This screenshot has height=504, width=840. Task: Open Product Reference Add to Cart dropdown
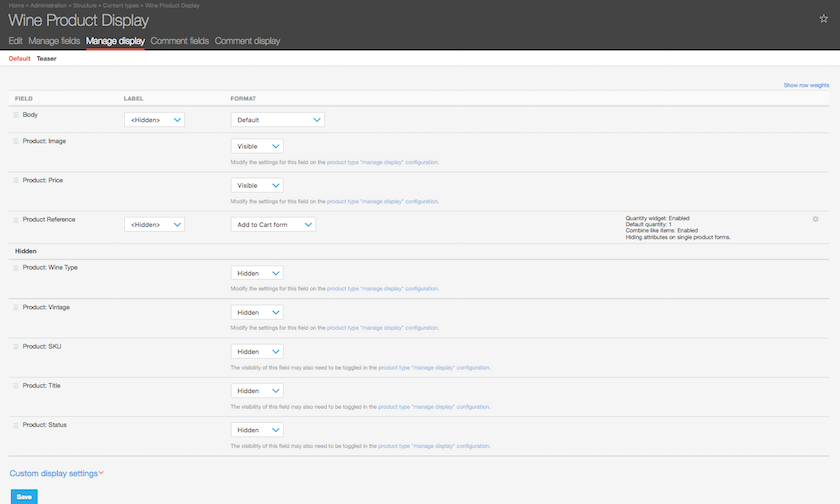point(273,225)
